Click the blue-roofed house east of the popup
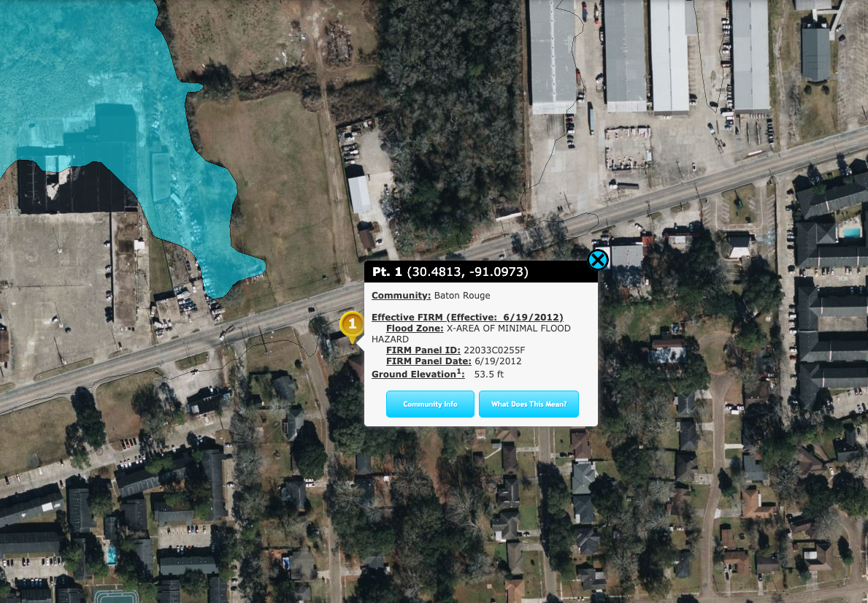868x603 pixels. (x=667, y=351)
